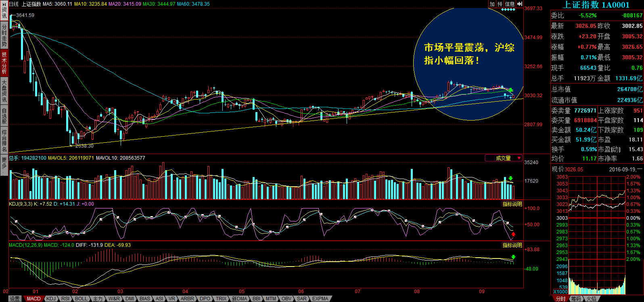Screen dimensions: 644x302
Task: Open 设置 at bottom indicator bar
Action: tap(15, 299)
